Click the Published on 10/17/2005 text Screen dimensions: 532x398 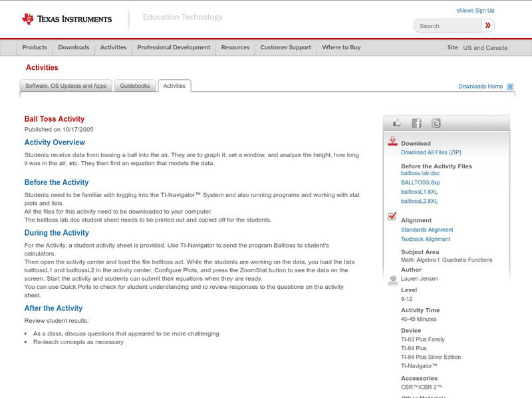point(59,129)
